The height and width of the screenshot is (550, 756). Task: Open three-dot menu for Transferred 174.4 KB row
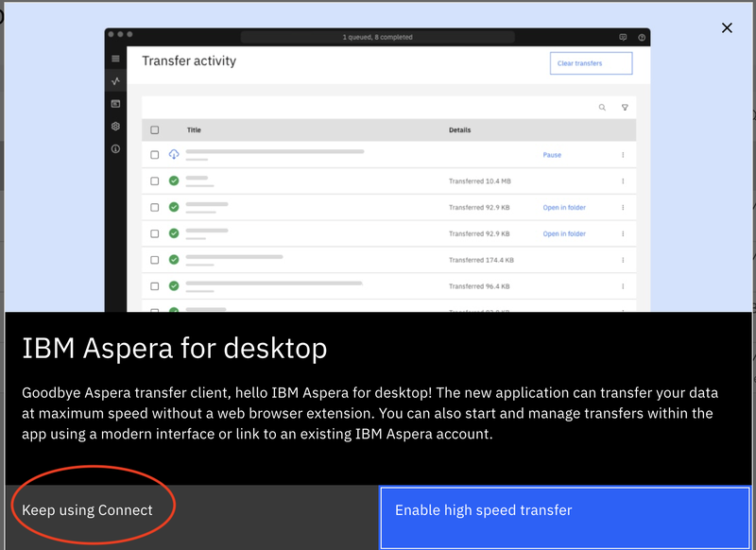623,260
